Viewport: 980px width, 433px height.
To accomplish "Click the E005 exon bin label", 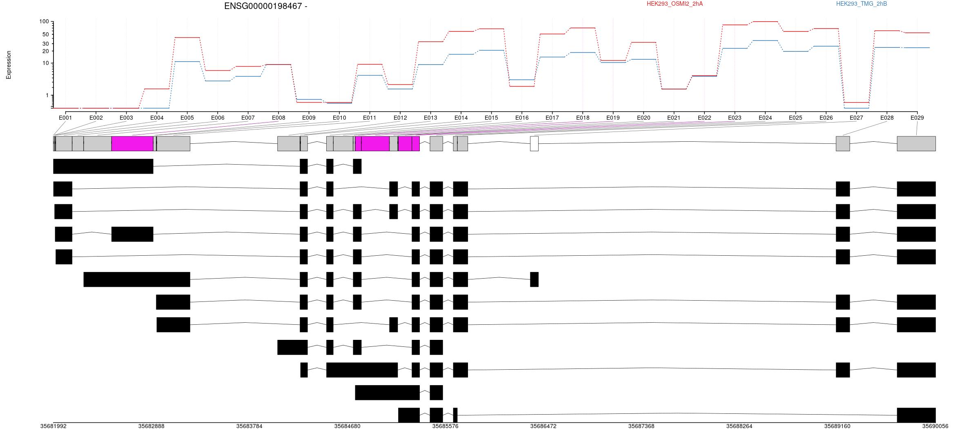I will click(x=187, y=118).
